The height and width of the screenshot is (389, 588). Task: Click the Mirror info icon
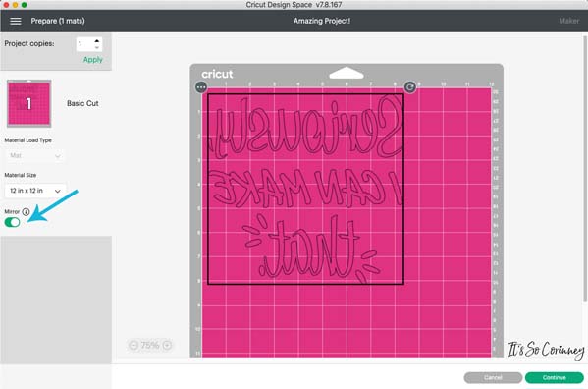pos(26,212)
